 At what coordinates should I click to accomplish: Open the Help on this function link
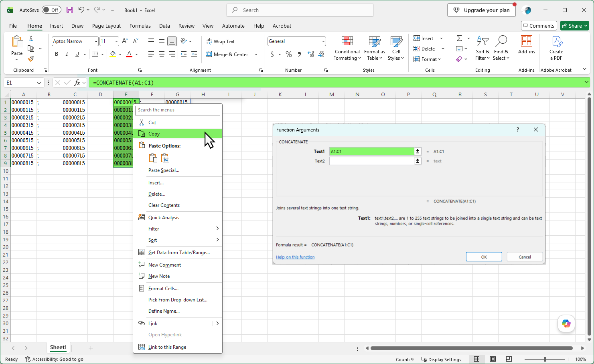coord(295,257)
